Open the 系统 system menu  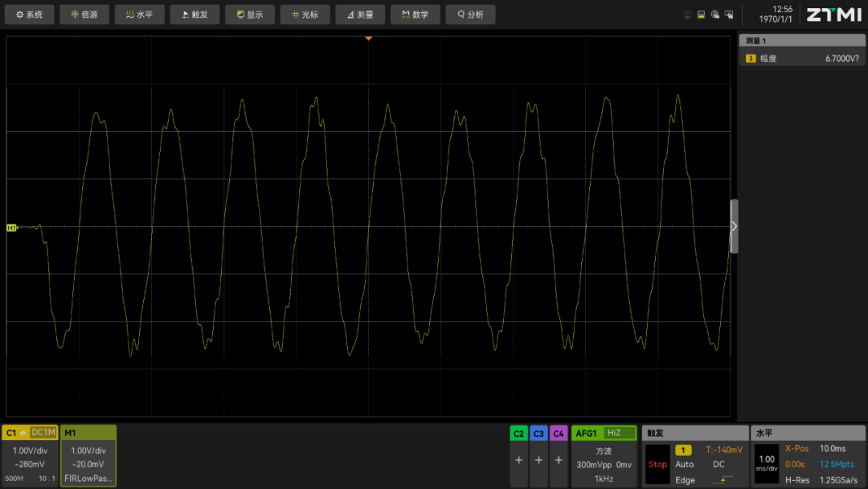point(30,14)
